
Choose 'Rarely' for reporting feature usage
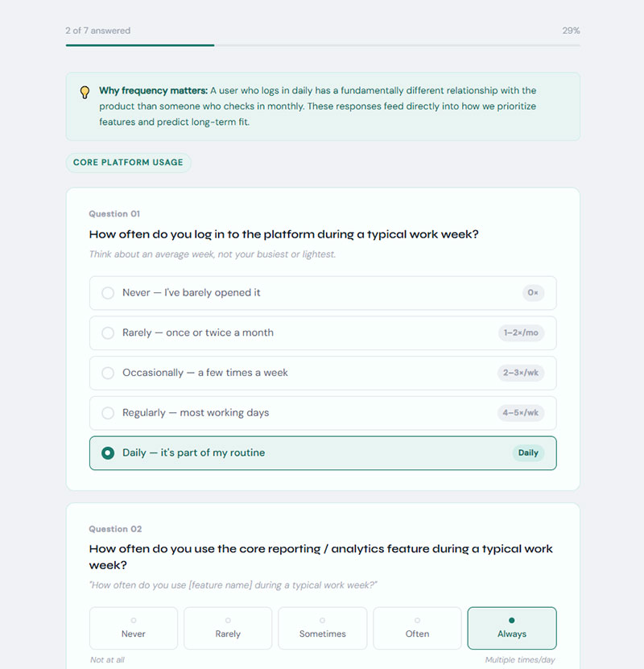pyautogui.click(x=228, y=628)
